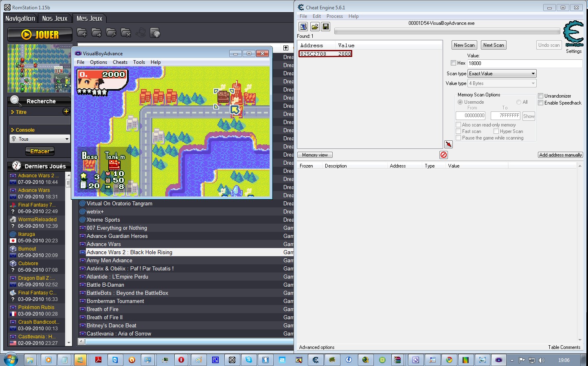
Task: Open the Console Tous dropdown
Action: tap(40, 139)
